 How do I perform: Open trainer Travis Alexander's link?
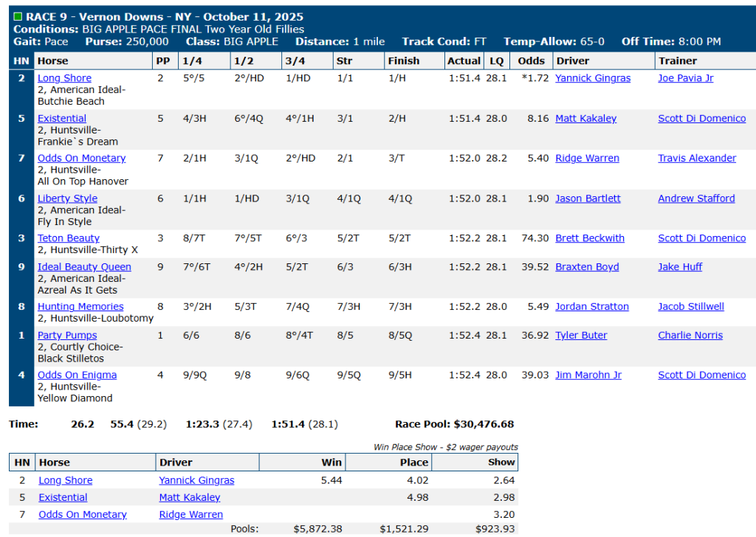[x=696, y=159]
